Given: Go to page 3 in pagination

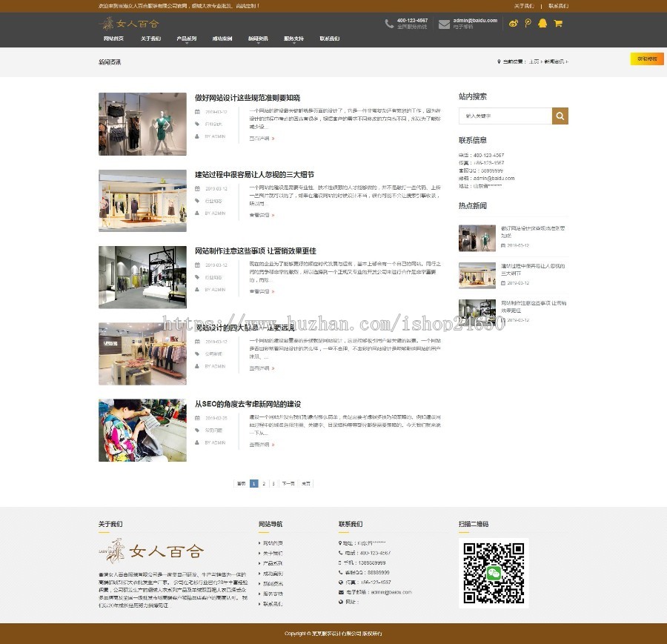Looking at the screenshot, I should [x=273, y=484].
